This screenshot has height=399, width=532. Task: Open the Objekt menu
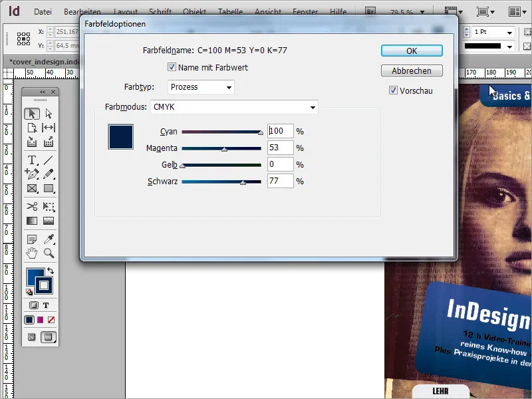[194, 12]
